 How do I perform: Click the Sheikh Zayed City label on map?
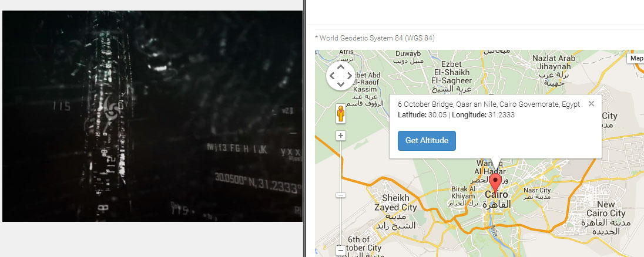pyautogui.click(x=395, y=203)
